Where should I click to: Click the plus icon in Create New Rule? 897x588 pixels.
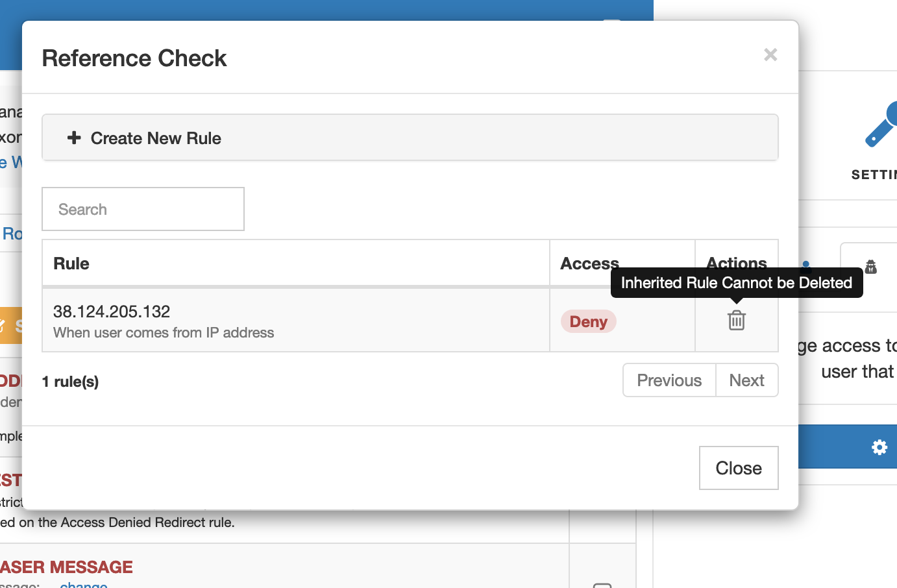coord(74,138)
